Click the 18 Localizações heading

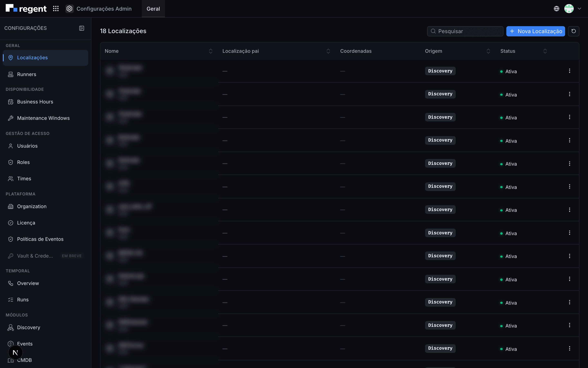(x=123, y=31)
